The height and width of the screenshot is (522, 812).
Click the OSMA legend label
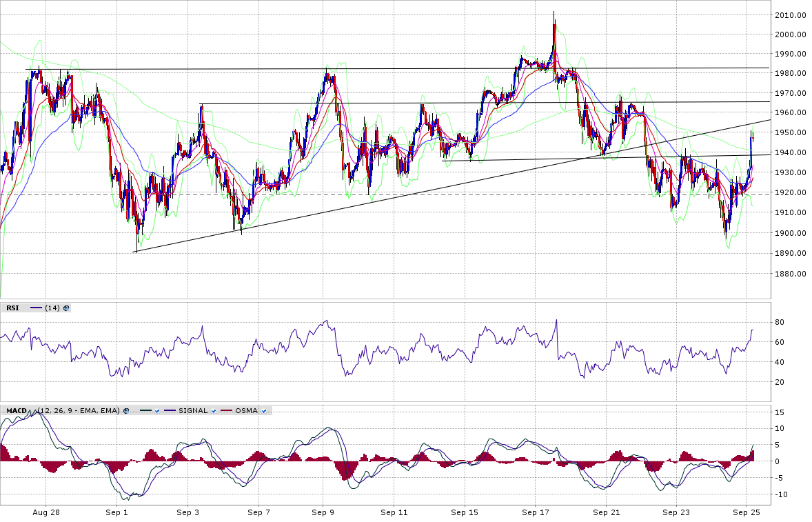click(x=247, y=411)
